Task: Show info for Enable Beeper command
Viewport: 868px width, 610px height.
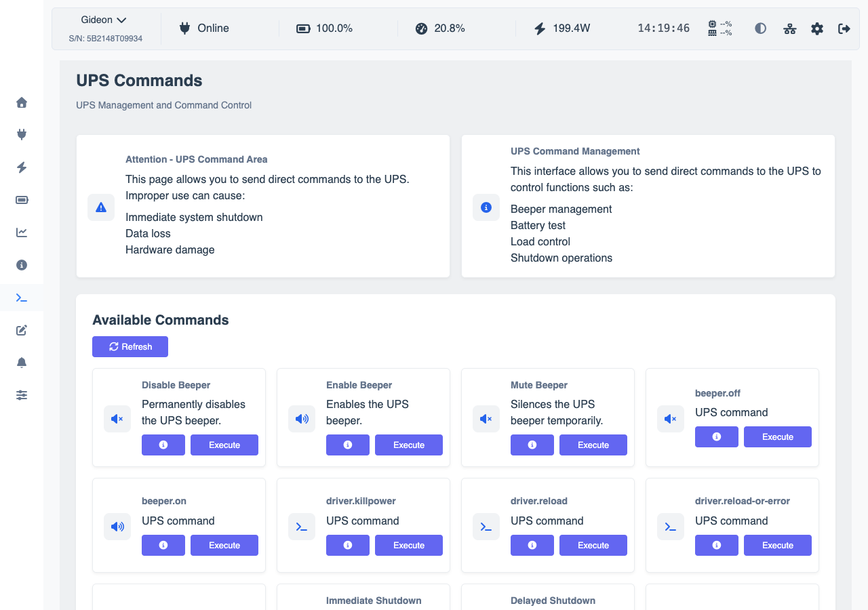Action: pos(348,445)
